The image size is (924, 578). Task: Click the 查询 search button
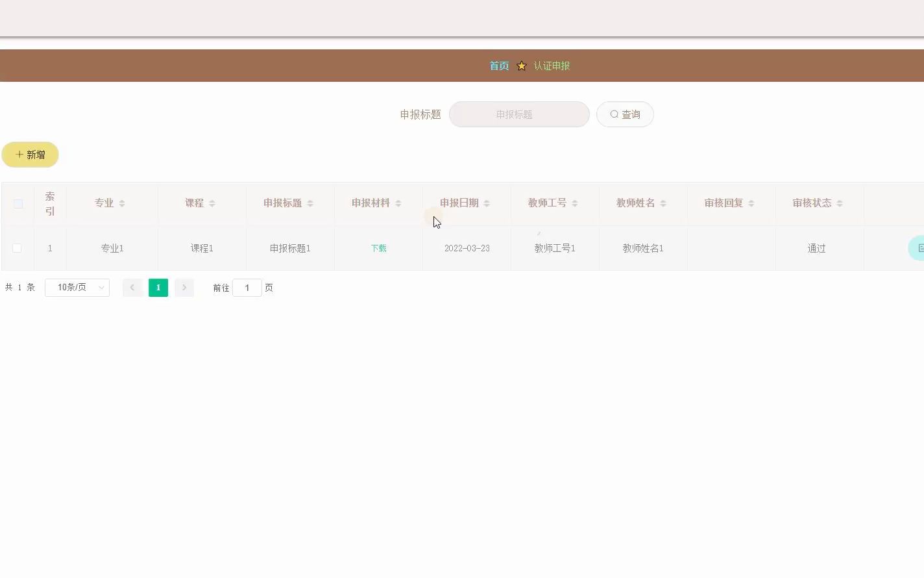(x=625, y=114)
